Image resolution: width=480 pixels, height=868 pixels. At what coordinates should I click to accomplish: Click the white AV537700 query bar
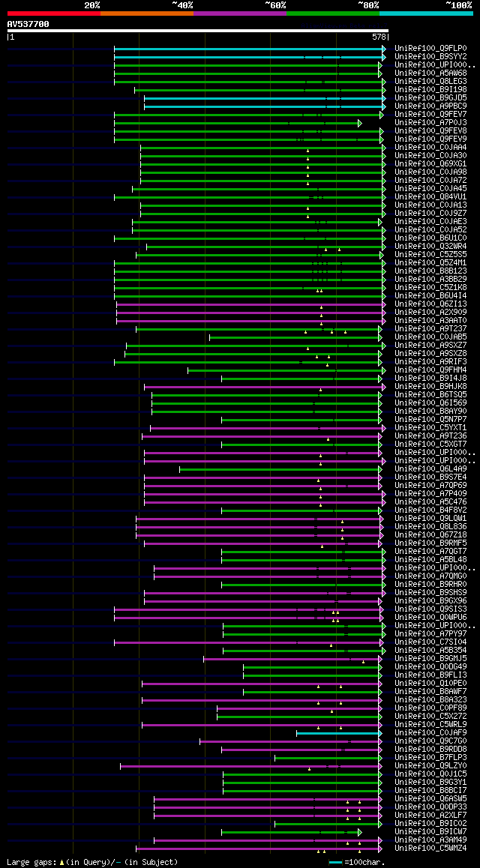click(198, 31)
